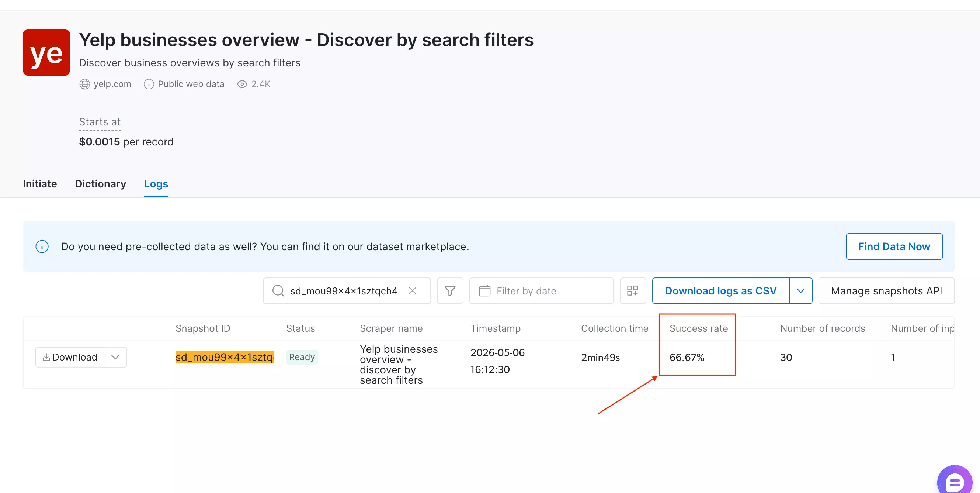Click the Find Data Now button

tap(894, 246)
